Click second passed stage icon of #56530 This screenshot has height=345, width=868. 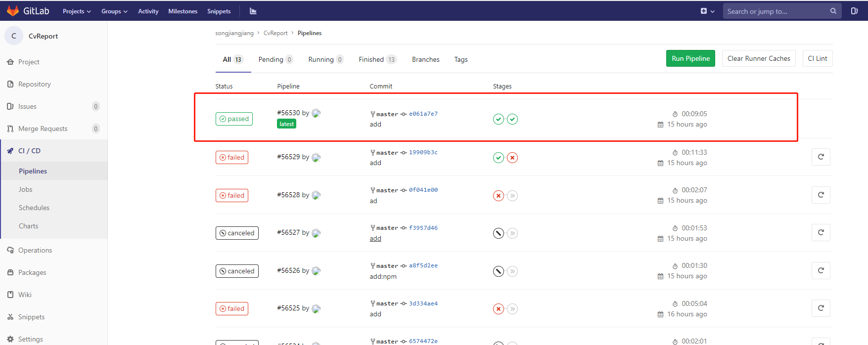512,119
